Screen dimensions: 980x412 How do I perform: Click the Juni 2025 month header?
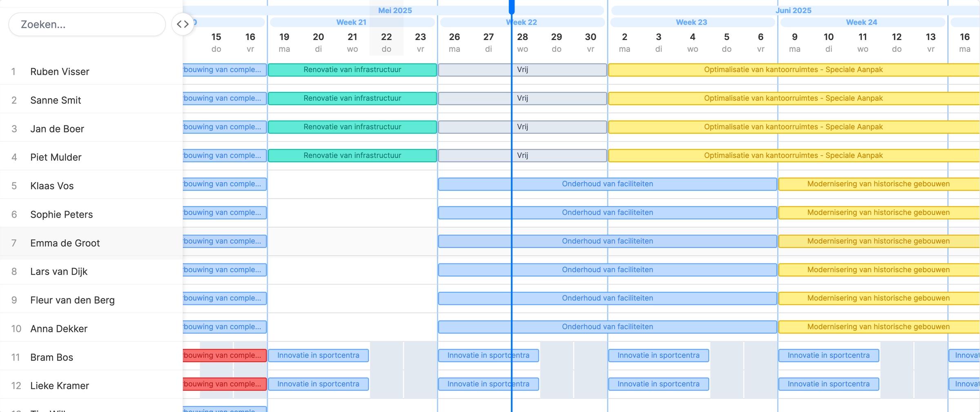(x=794, y=10)
